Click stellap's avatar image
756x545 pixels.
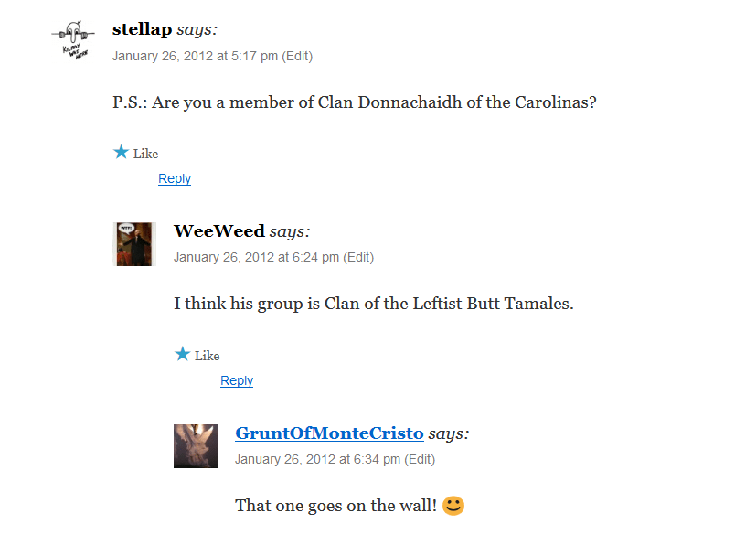(x=73, y=40)
